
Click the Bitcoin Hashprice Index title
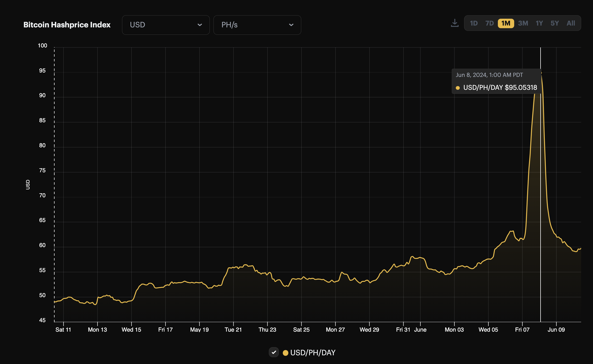coord(67,24)
